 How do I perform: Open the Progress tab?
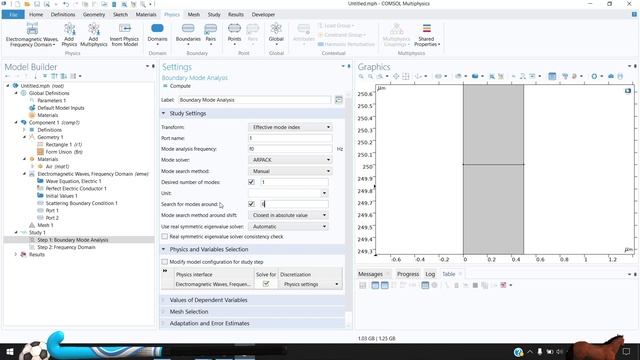click(408, 274)
